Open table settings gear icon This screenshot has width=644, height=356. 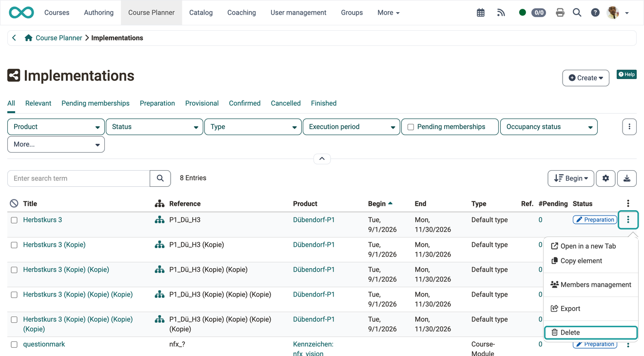(605, 178)
